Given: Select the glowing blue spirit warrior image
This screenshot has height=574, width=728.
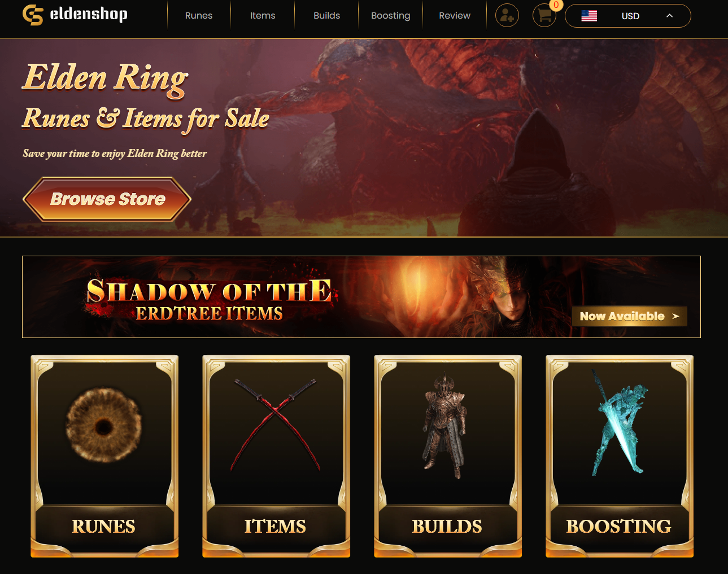Looking at the screenshot, I should tap(619, 422).
